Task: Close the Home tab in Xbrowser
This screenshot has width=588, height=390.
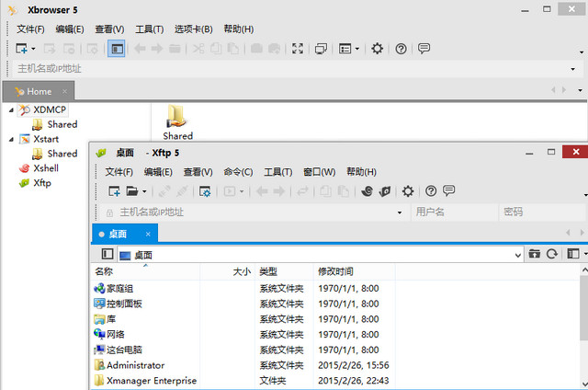Action: pyautogui.click(x=64, y=92)
